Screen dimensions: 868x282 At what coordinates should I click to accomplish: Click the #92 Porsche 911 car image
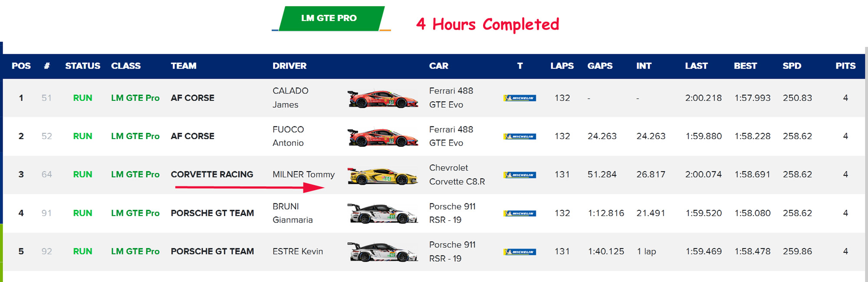click(382, 252)
